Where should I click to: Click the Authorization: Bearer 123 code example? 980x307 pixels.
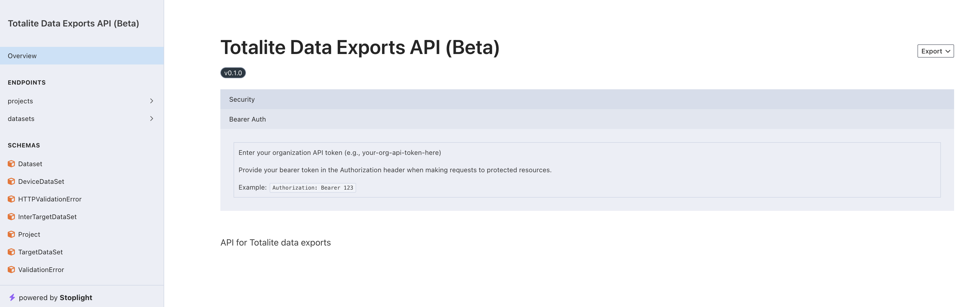313,188
